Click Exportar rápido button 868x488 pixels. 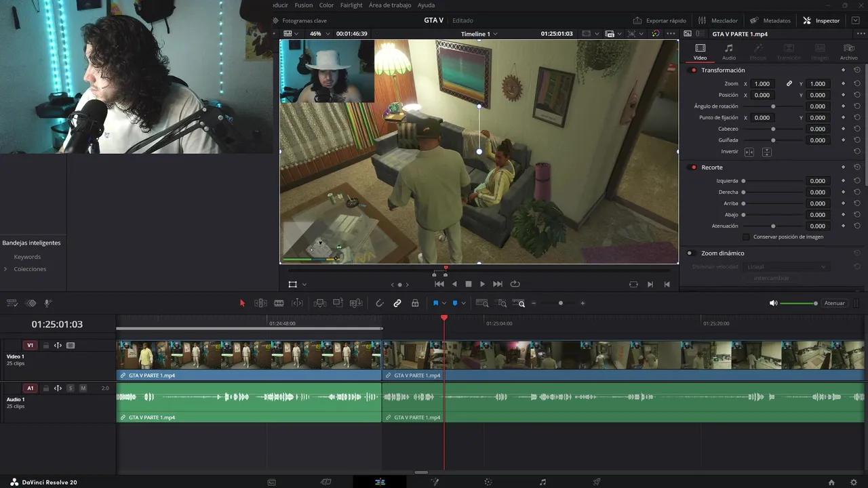(x=660, y=20)
